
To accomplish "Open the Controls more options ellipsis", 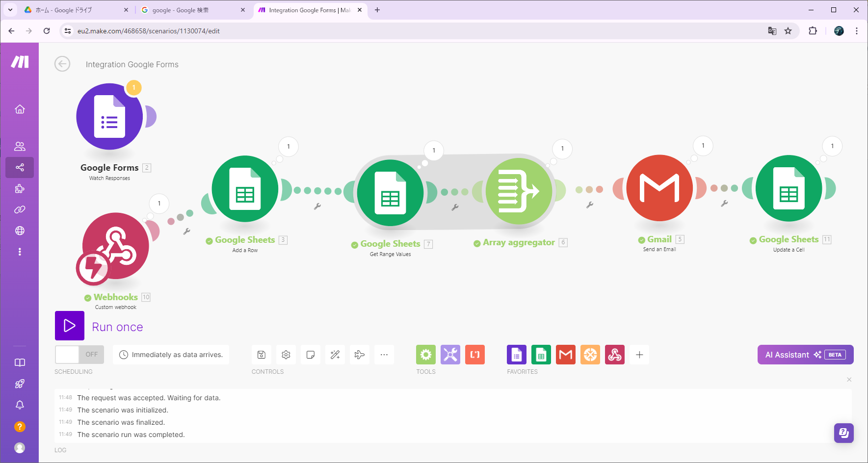I will (x=384, y=355).
